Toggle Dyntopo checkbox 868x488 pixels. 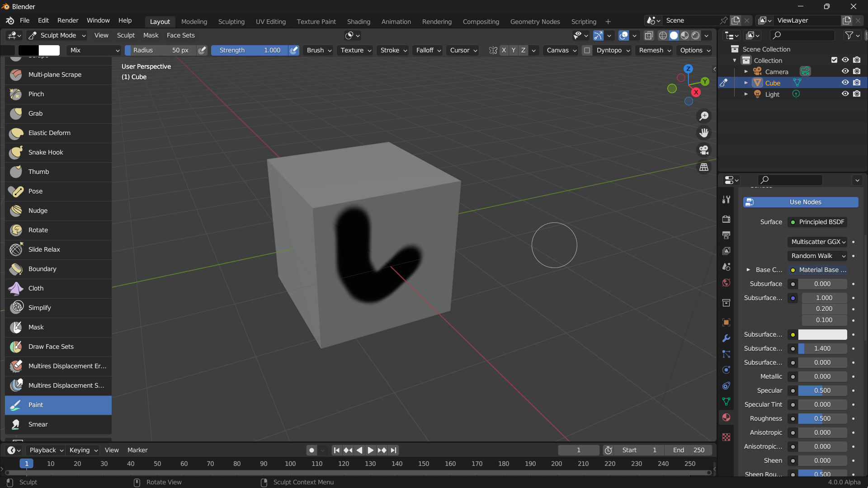[x=587, y=50]
